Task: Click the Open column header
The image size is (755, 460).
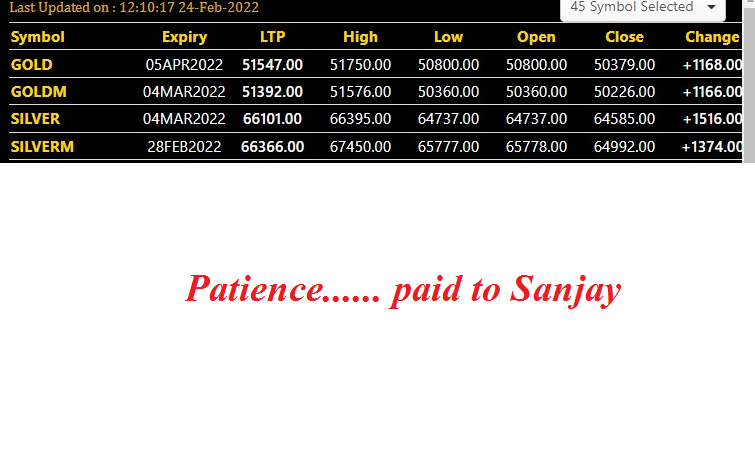Action: tap(536, 37)
